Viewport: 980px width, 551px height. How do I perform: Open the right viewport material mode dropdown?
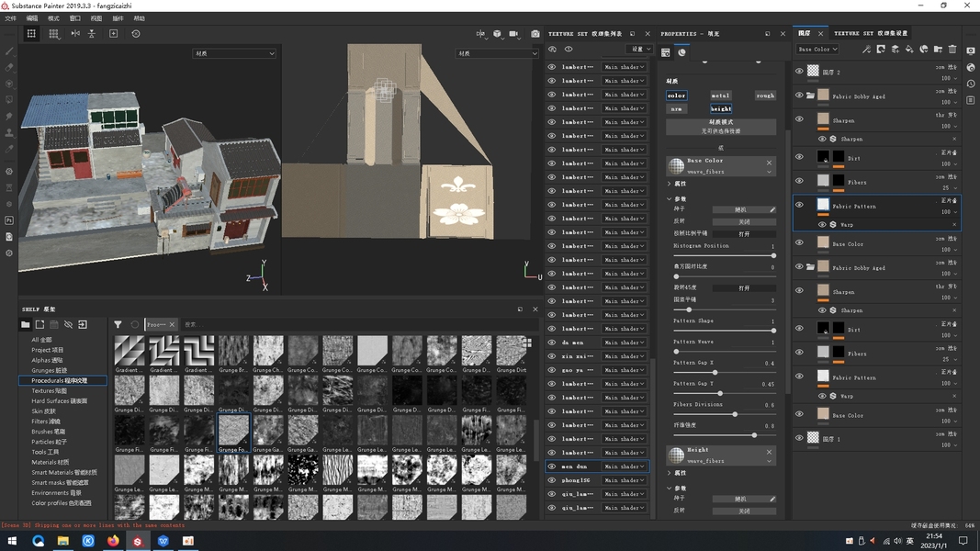point(497,54)
